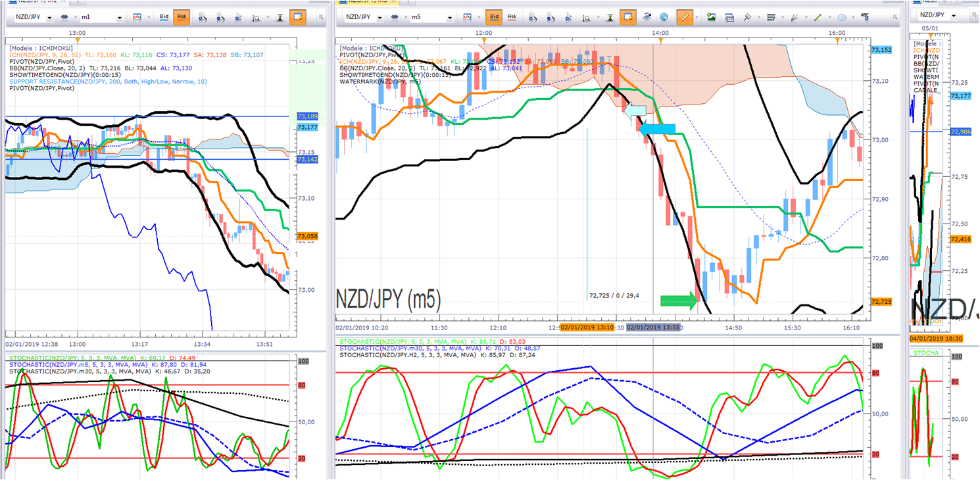Image resolution: width=980 pixels, height=480 pixels.
Task: Click WATERMARK(NZD/JPY, m5) indicator label
Action: pos(381,82)
